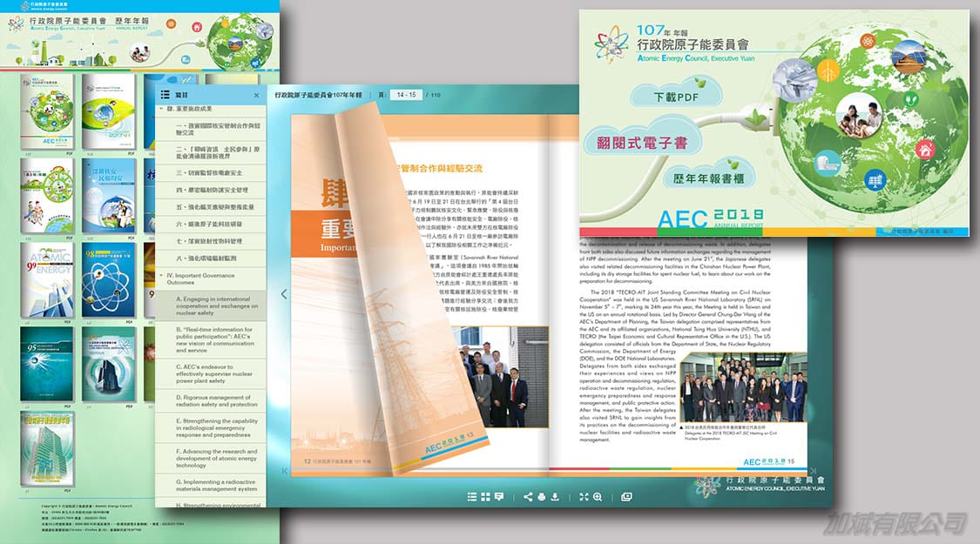
Task: Click the family photo circle in the bookshelf header
Action: tap(139, 53)
